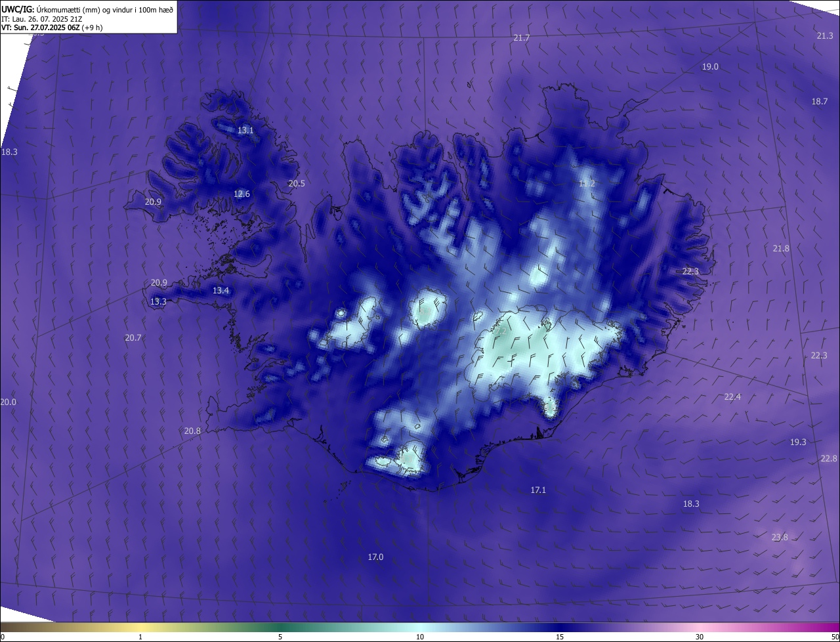
Task: Select the 21.8 map value
Action: pyautogui.click(x=781, y=248)
